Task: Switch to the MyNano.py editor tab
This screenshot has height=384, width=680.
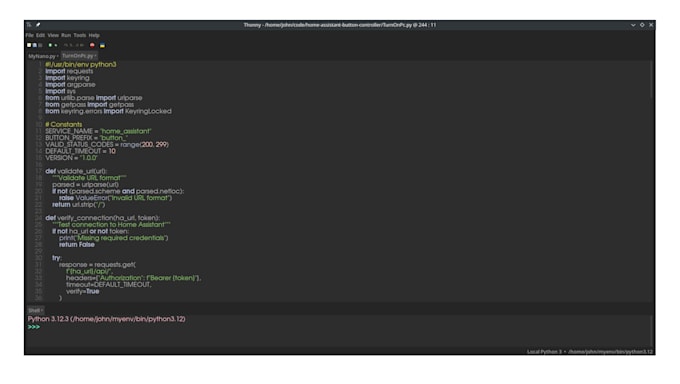Action: [42, 56]
